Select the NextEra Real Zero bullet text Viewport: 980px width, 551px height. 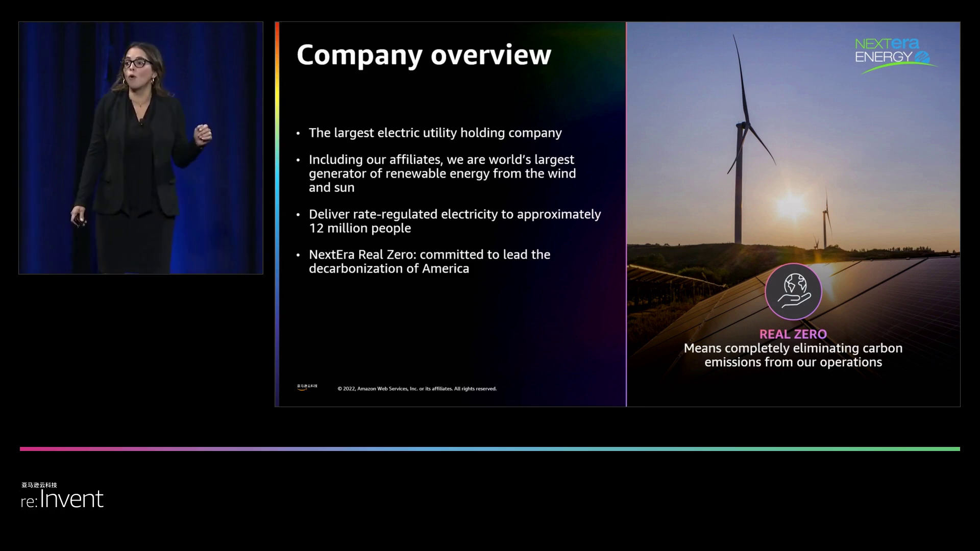(x=429, y=261)
